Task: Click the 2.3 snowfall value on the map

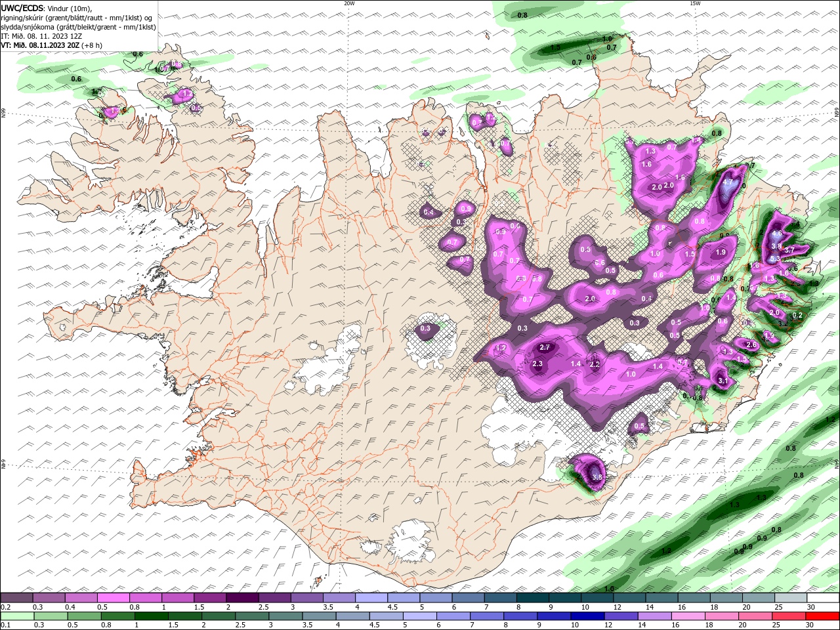Action: (537, 364)
